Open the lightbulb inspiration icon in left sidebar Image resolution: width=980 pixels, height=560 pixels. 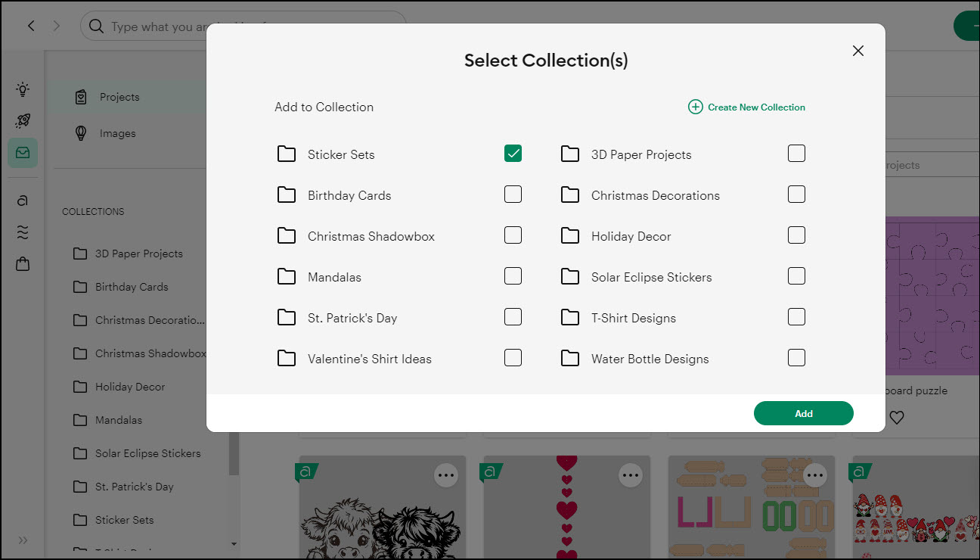(22, 89)
